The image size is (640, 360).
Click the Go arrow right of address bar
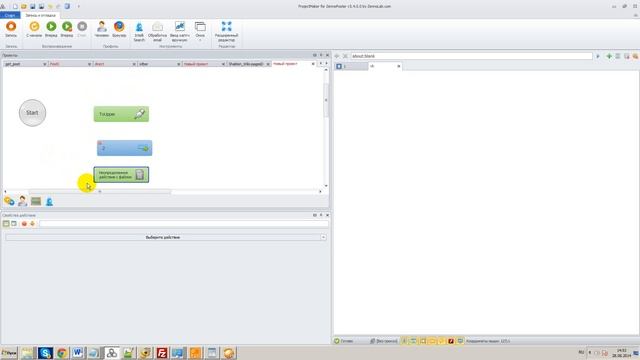point(598,56)
